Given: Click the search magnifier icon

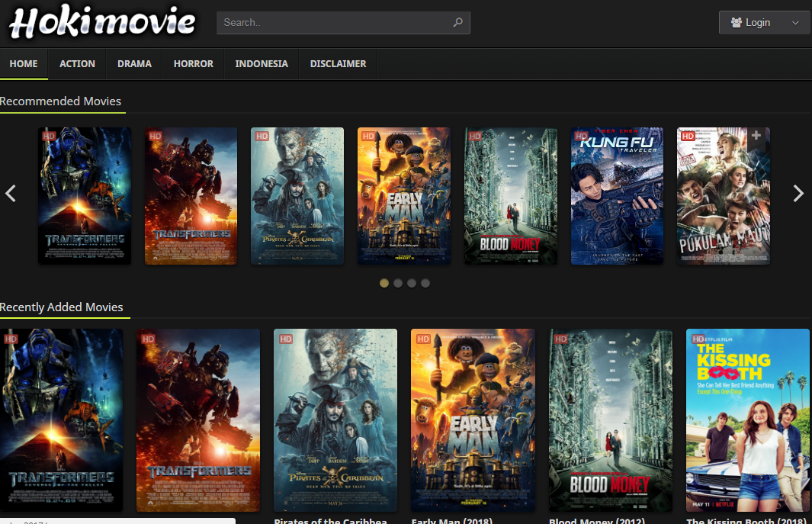Looking at the screenshot, I should [457, 22].
